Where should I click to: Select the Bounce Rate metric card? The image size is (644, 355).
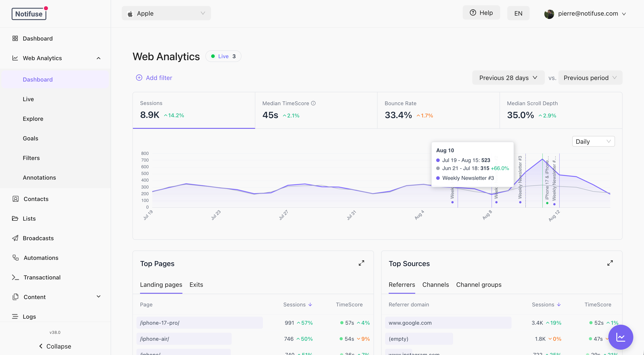click(438, 110)
